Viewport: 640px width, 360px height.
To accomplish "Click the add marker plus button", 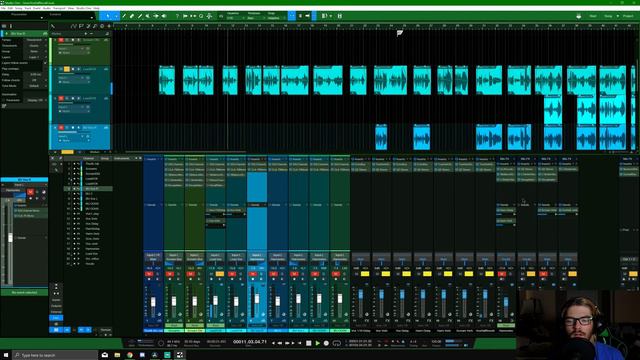I will 85,33.
